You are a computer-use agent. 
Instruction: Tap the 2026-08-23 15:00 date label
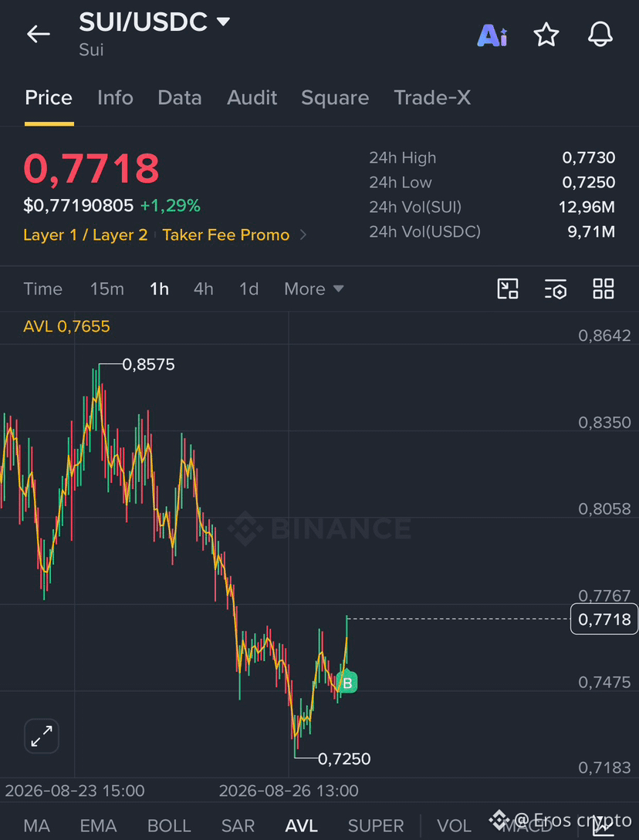(75, 791)
